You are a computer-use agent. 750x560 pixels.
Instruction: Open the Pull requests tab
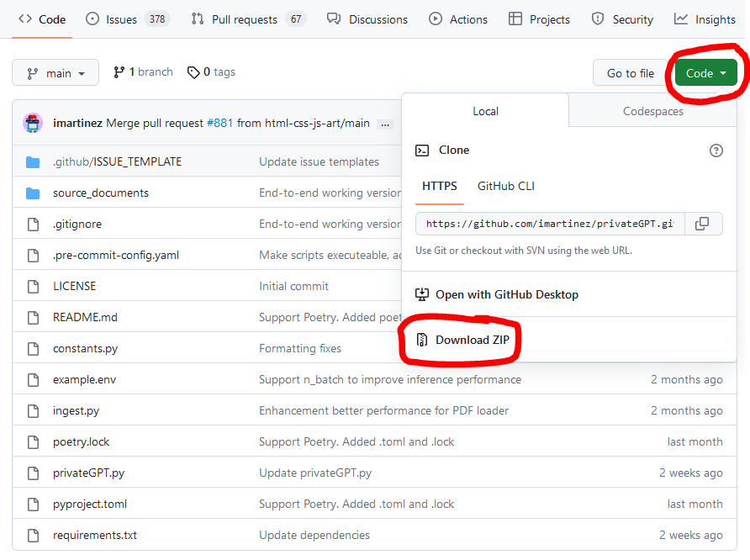pos(248,19)
